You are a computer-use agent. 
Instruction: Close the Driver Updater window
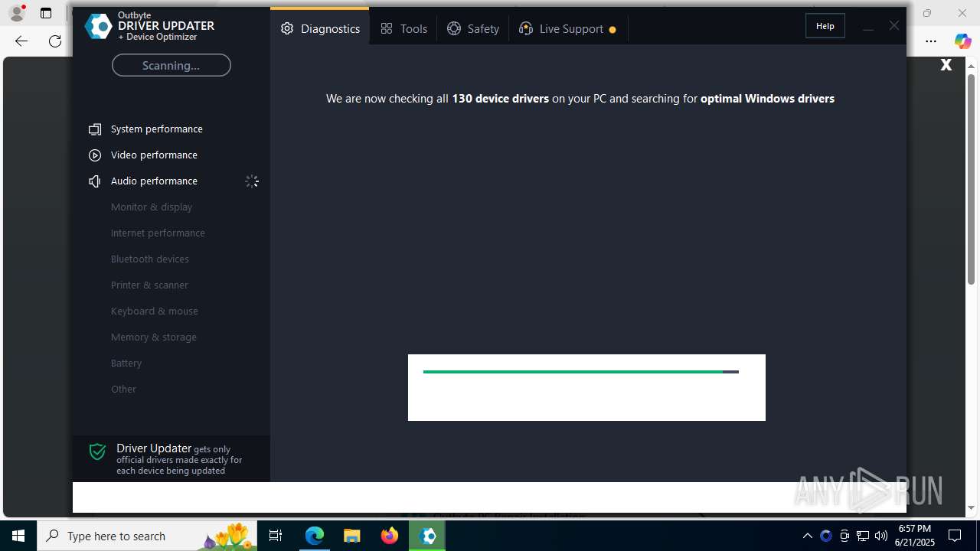(x=893, y=26)
